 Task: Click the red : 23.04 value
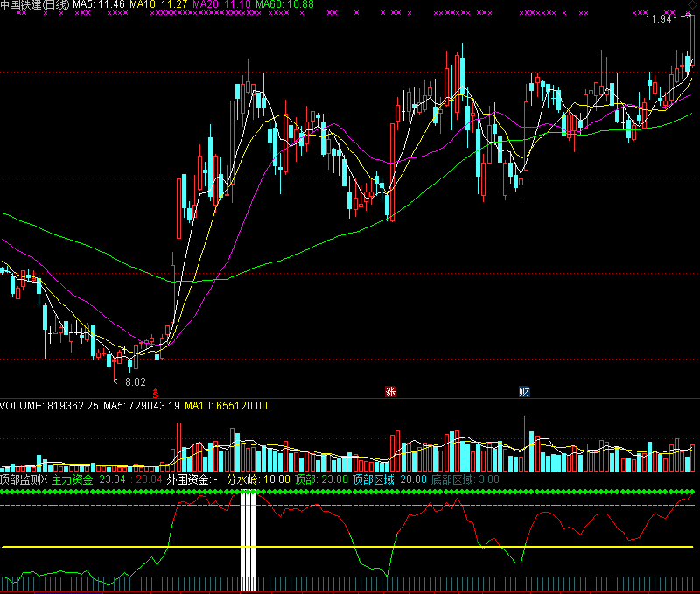[x=146, y=479]
